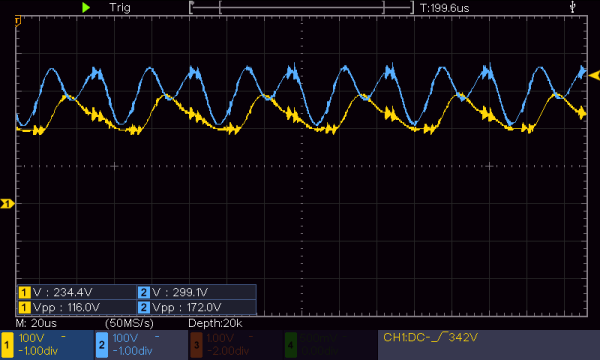Image resolution: width=600 pixels, height=360 pixels.
Task: Click the Trig status label
Action: (120, 7)
